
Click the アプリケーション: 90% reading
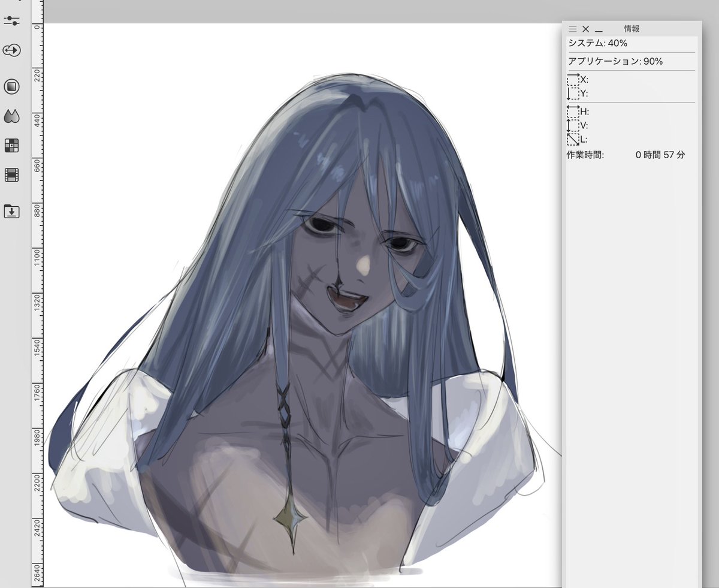pyautogui.click(x=615, y=61)
